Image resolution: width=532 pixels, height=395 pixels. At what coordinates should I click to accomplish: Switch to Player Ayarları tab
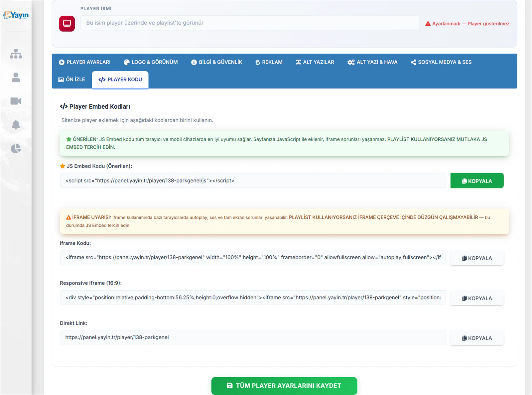click(85, 62)
